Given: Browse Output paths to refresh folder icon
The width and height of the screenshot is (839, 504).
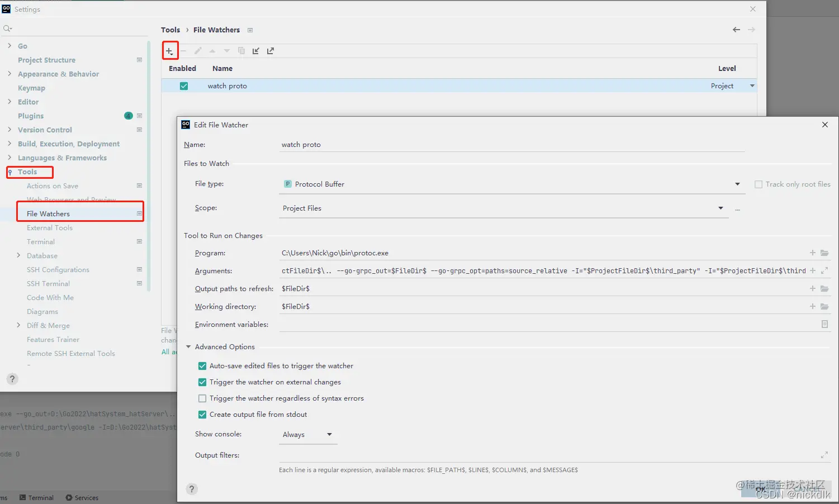Looking at the screenshot, I should 824,288.
